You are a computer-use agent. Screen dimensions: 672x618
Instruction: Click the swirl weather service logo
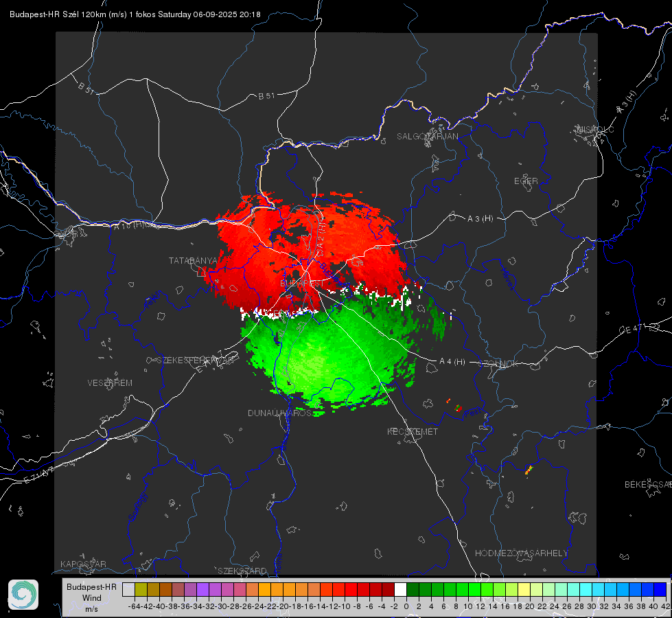pyautogui.click(x=23, y=595)
